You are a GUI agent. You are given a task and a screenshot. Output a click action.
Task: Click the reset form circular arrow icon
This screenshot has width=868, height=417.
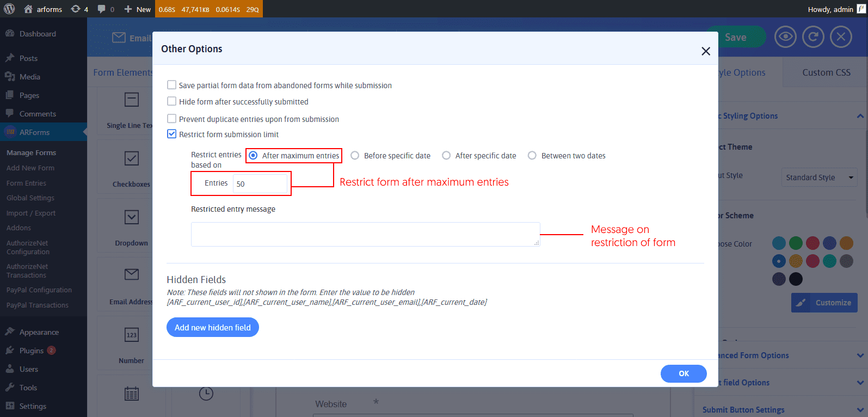pyautogui.click(x=813, y=37)
